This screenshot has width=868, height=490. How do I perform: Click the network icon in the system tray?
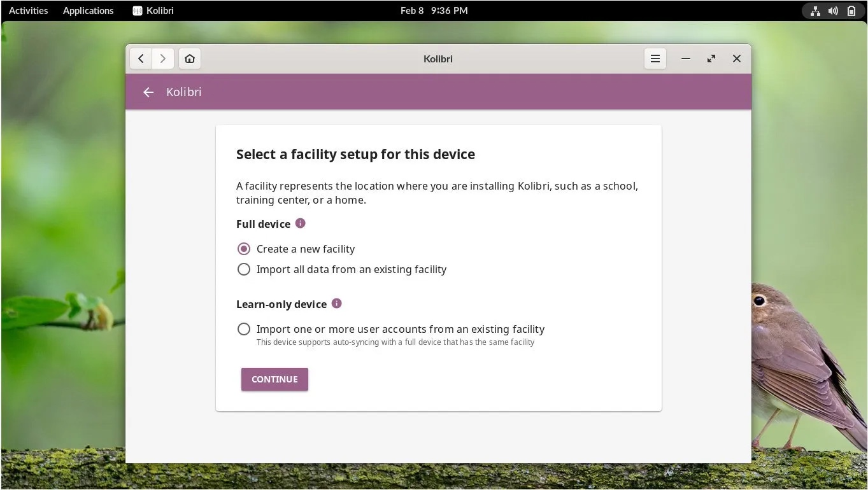pyautogui.click(x=815, y=10)
